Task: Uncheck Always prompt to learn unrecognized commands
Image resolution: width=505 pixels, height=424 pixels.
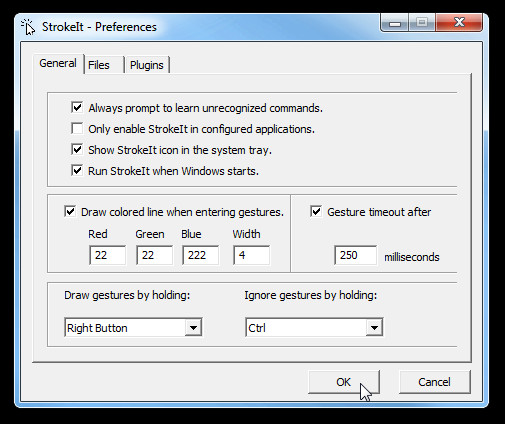Action: coord(77,108)
